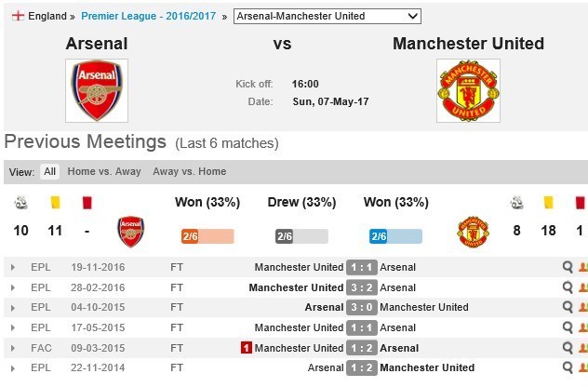This screenshot has height=387, width=588.
Task: Expand the 19-11-2016 EPL match row
Action: [x=13, y=268]
